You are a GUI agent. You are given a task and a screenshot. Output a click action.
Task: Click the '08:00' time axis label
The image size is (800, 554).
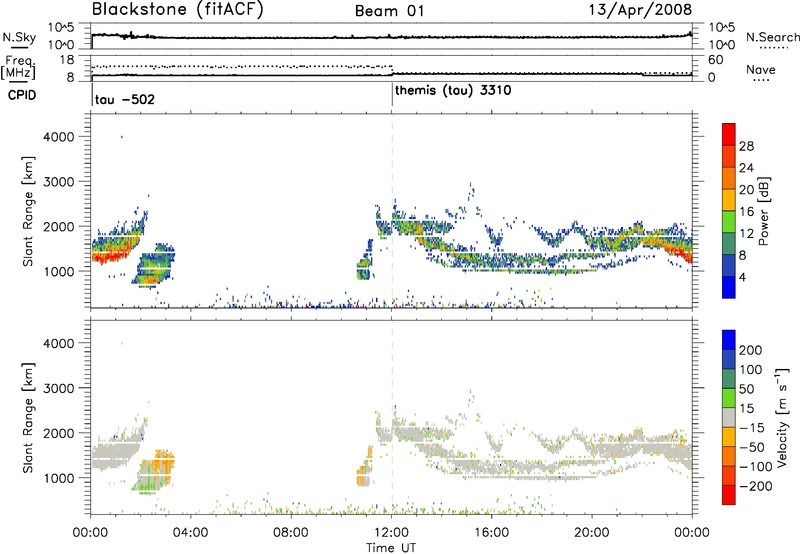(290, 533)
